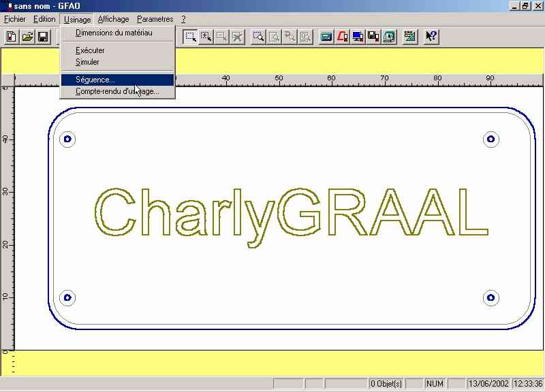Image resolution: width=545 pixels, height=392 pixels.
Task: Select the highlighted Séquence... entry
Action: tap(117, 80)
